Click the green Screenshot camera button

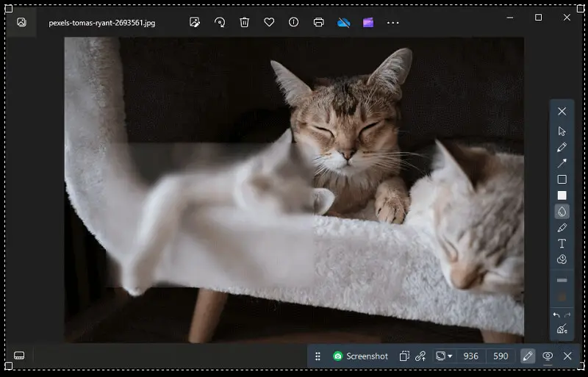tap(360, 356)
